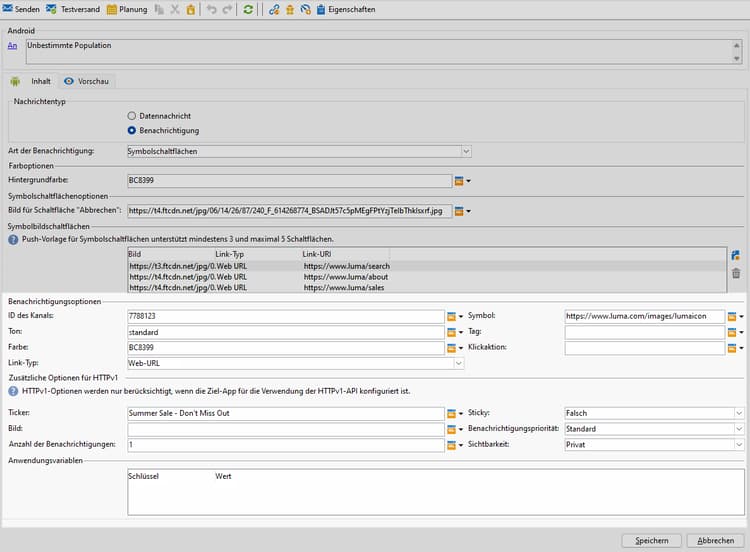Click the Speichern button

651,541
